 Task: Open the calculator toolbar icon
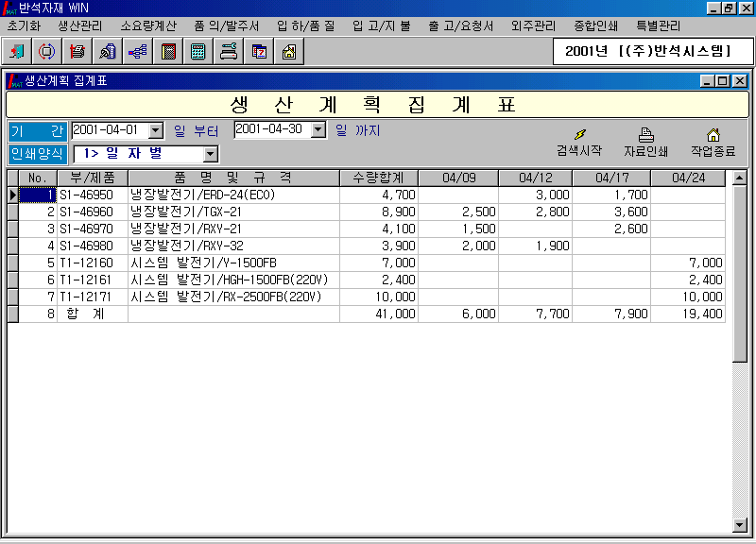(x=198, y=52)
